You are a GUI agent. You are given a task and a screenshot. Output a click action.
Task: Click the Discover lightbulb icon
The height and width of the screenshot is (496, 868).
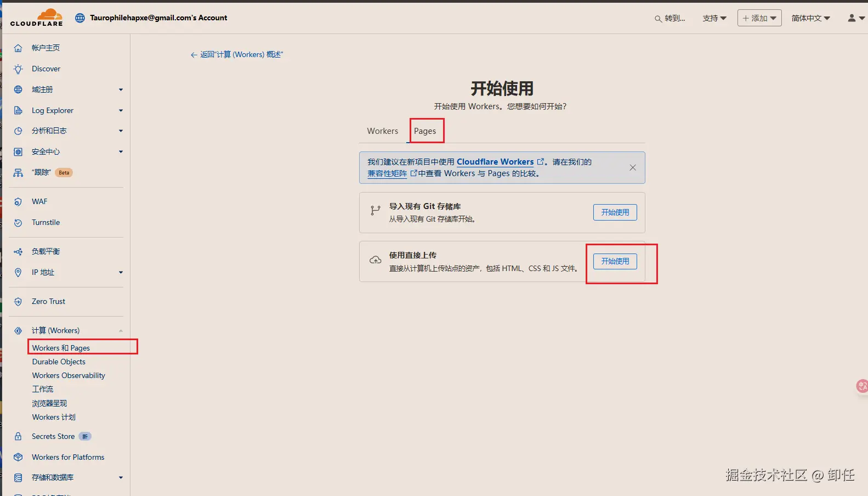coord(18,69)
